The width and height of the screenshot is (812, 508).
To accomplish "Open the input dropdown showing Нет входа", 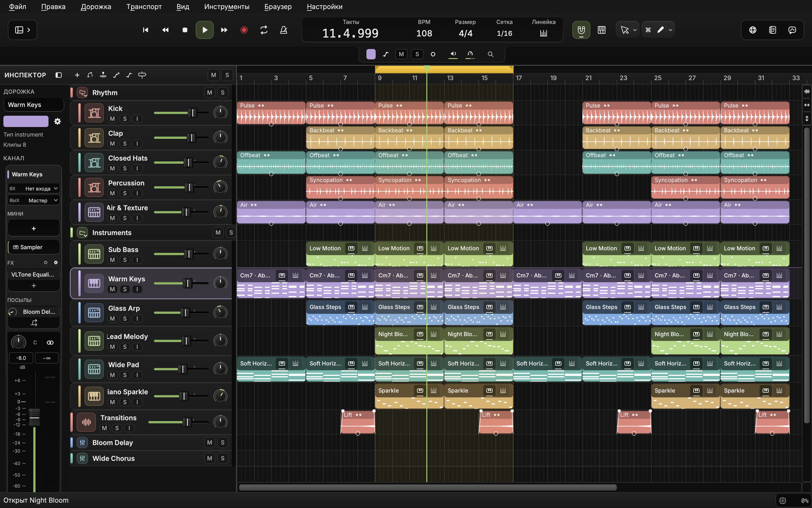I will pos(34,189).
